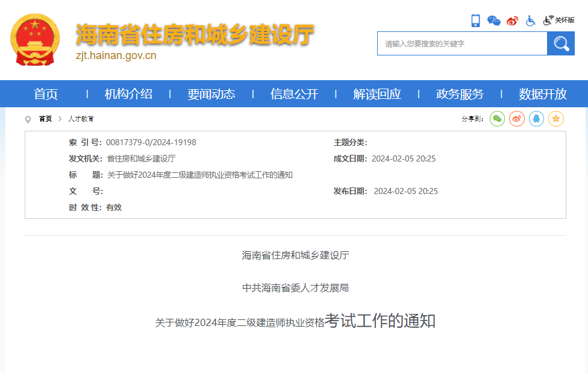Share via the star (Qzone) icon
Screen dimensions: 588x373
click(x=556, y=119)
